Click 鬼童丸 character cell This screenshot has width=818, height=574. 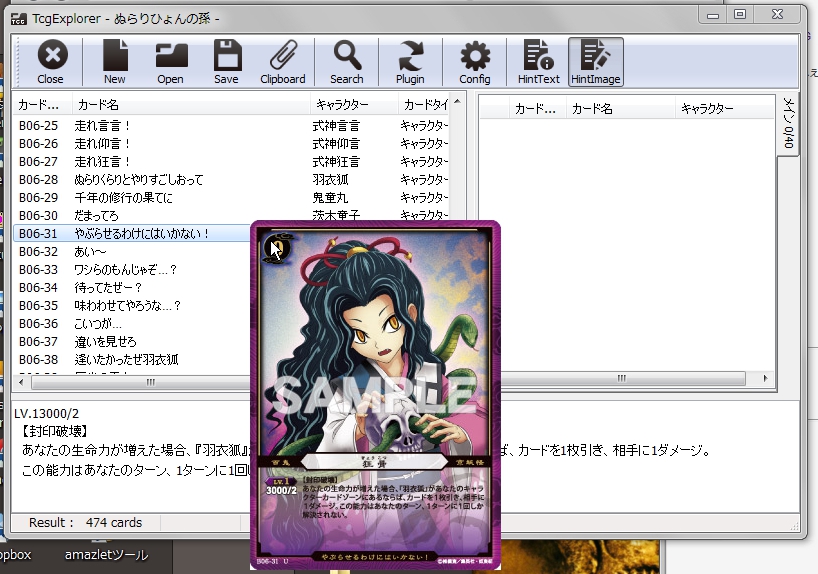coord(330,198)
